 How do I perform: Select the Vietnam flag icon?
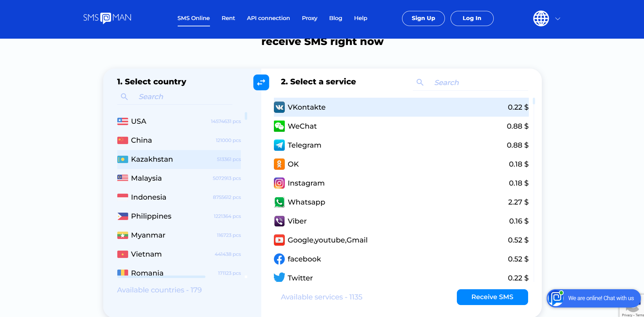pos(123,254)
